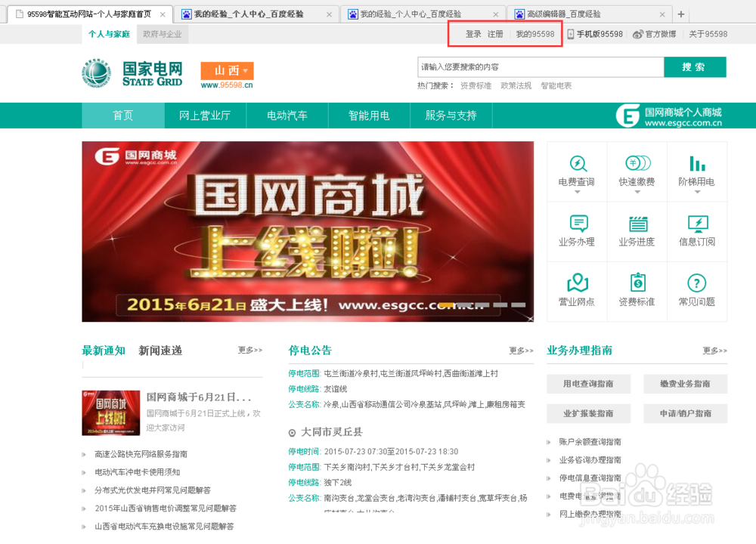
Task: Click the 国网商城个人商城 E logo
Action: point(627,116)
